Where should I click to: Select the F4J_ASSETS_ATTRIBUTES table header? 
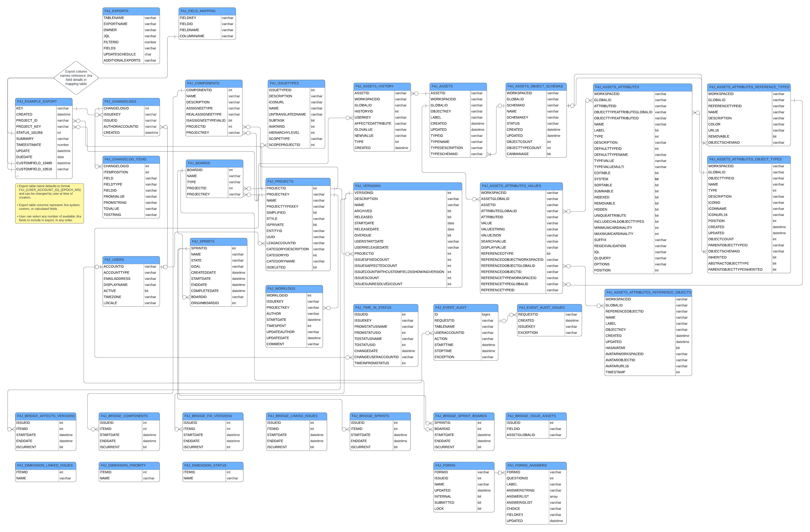642,87
